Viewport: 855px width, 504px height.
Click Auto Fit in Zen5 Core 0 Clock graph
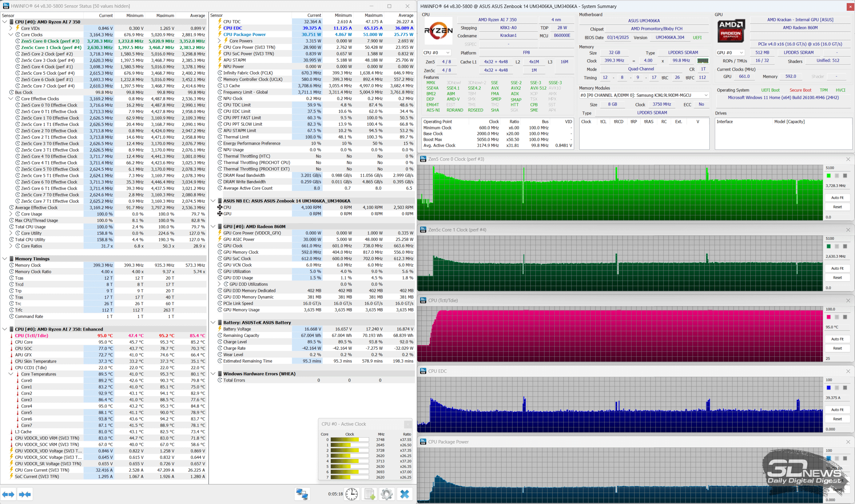coord(837,198)
